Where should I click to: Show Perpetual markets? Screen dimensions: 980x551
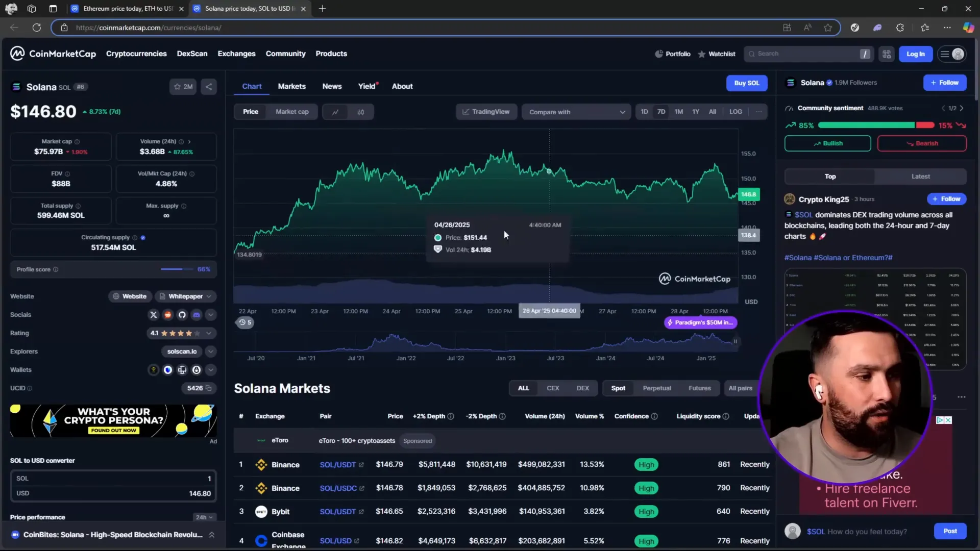pos(657,388)
